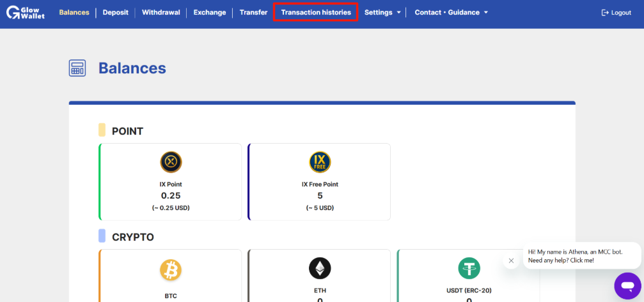The image size is (644, 302).
Task: Click the Ethereum ETH icon
Action: pos(320,268)
